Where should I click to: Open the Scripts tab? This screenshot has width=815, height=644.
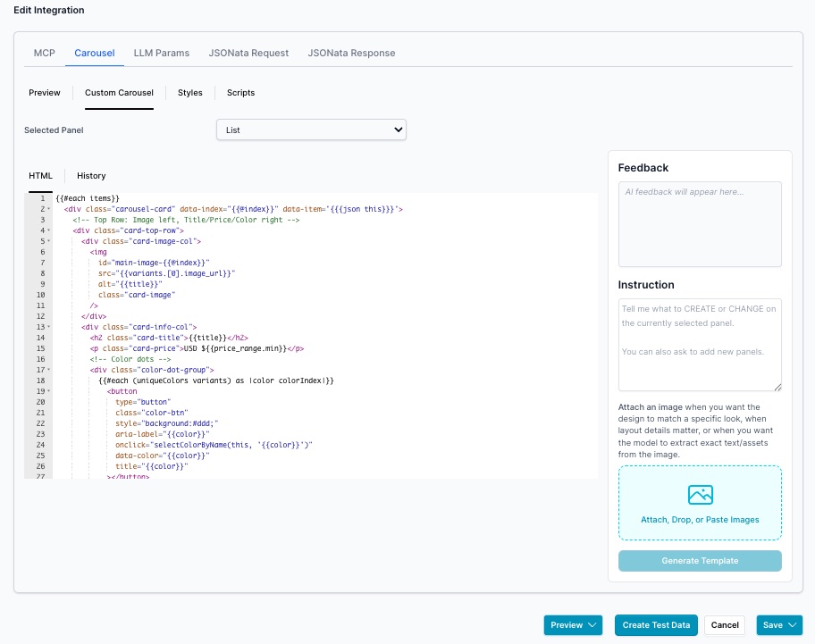tap(239, 92)
